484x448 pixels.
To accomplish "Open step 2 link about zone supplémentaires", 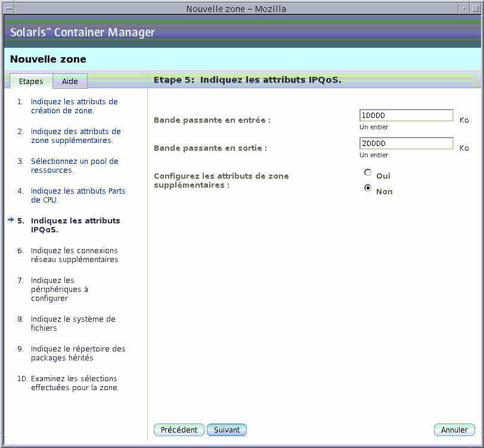I will 76,136.
